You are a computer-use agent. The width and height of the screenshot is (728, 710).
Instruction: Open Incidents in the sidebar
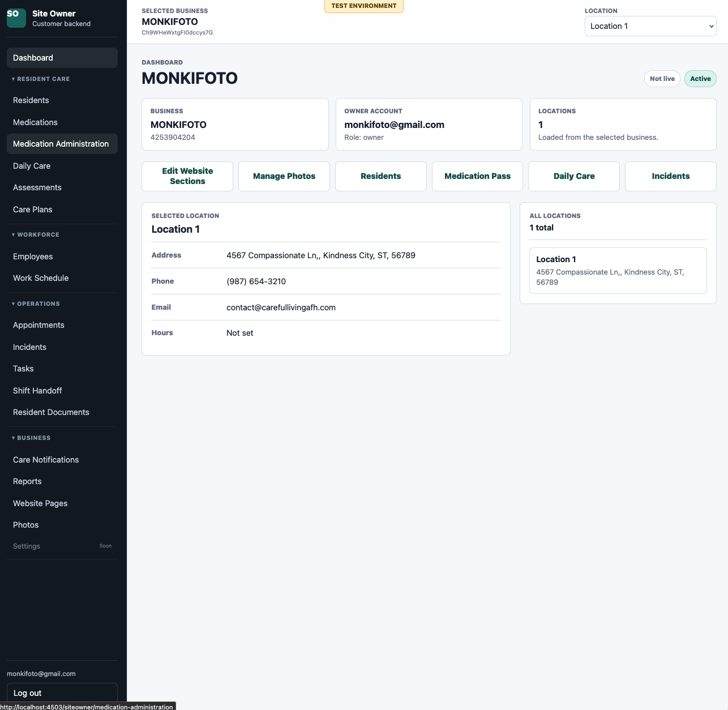[x=62, y=347]
